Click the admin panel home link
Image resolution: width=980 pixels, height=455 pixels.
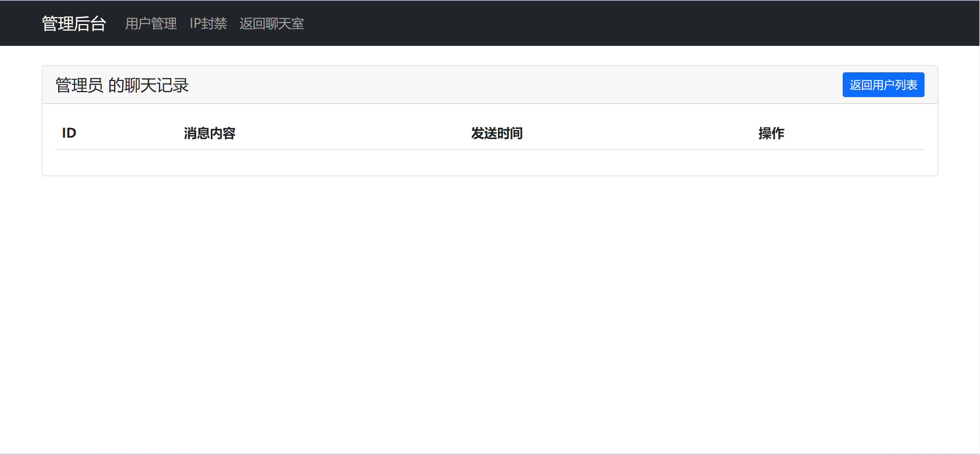(74, 23)
